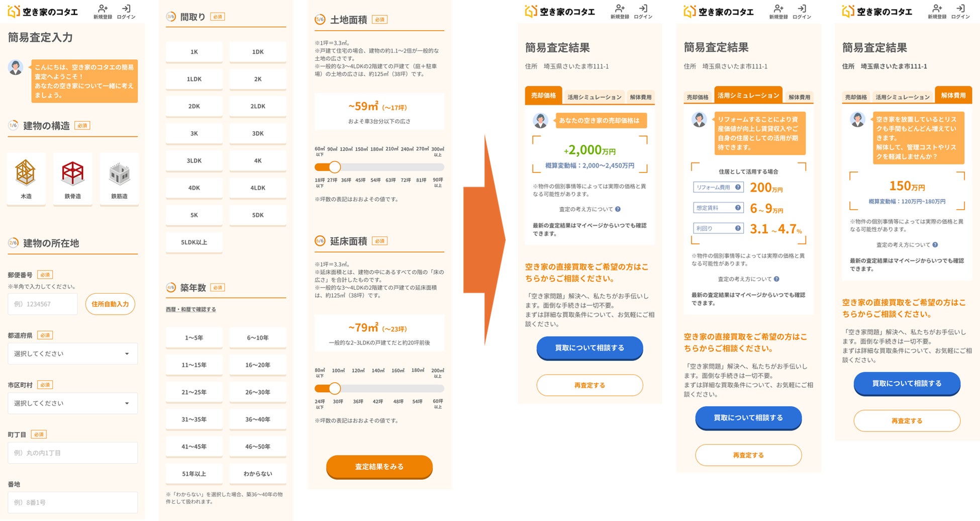The width and height of the screenshot is (980, 521).
Task: Select building age 11〜15年
Action: [194, 365]
